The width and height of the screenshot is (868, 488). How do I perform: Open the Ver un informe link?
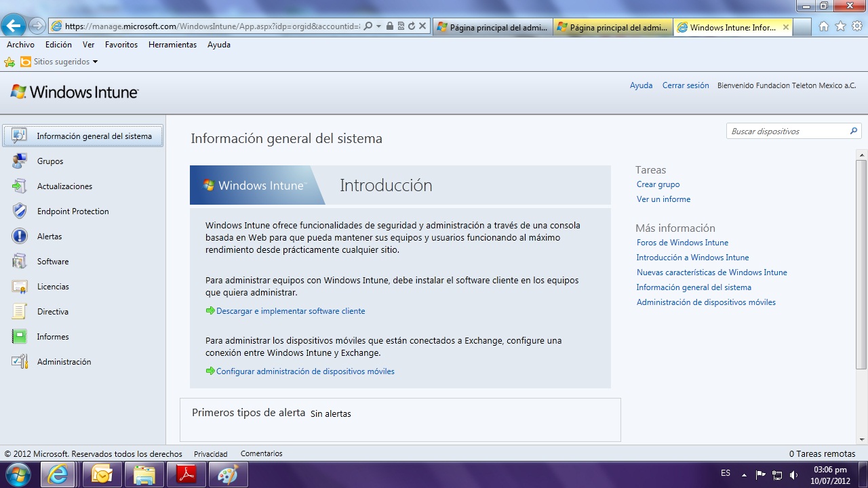click(x=663, y=199)
